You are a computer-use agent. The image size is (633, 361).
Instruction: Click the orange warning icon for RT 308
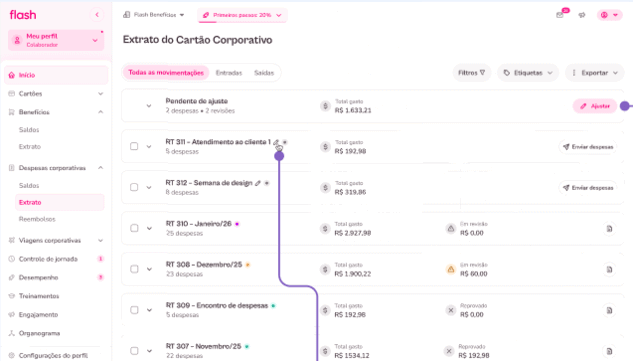click(x=451, y=269)
